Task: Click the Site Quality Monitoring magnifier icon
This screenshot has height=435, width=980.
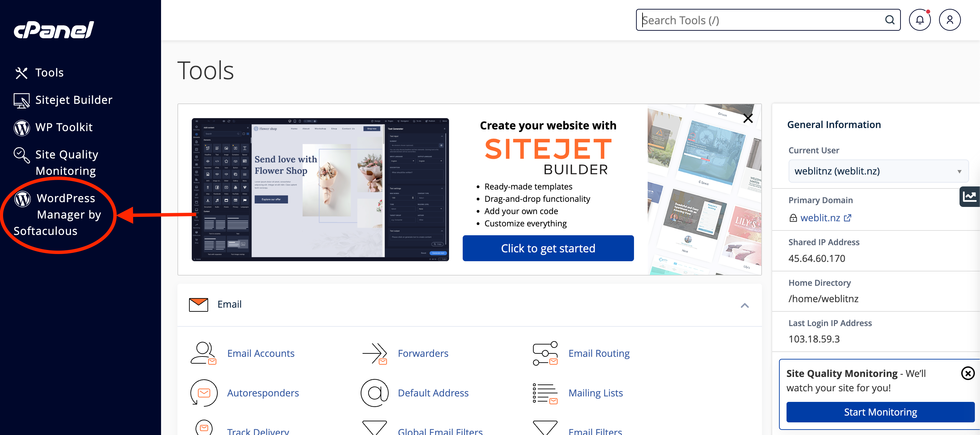Action: [x=21, y=155]
